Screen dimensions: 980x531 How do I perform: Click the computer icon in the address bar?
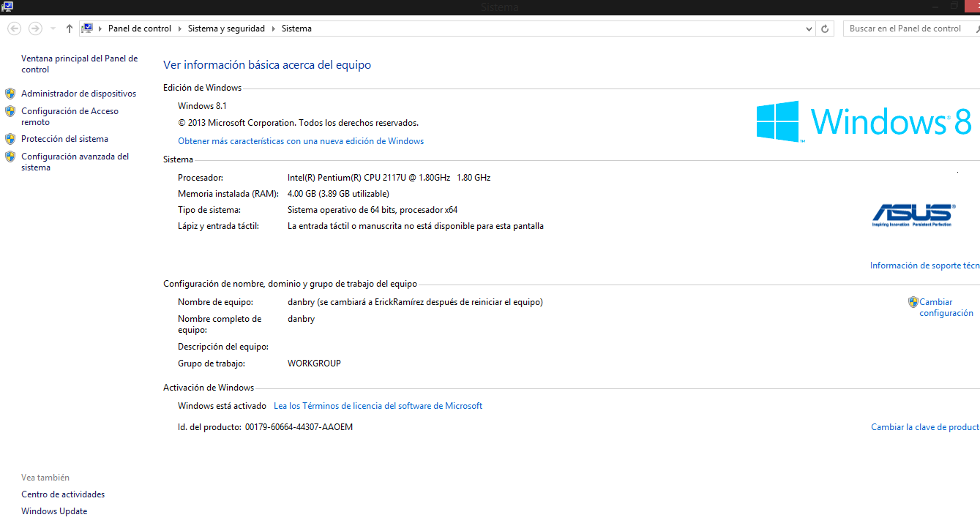[x=88, y=29]
